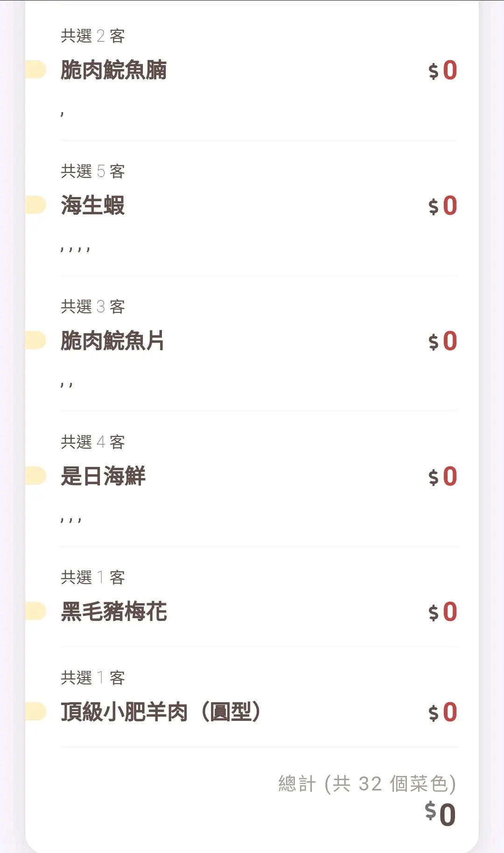504x853 pixels.
Task: Click the $0 price of 海生蝦
Action: pos(442,206)
